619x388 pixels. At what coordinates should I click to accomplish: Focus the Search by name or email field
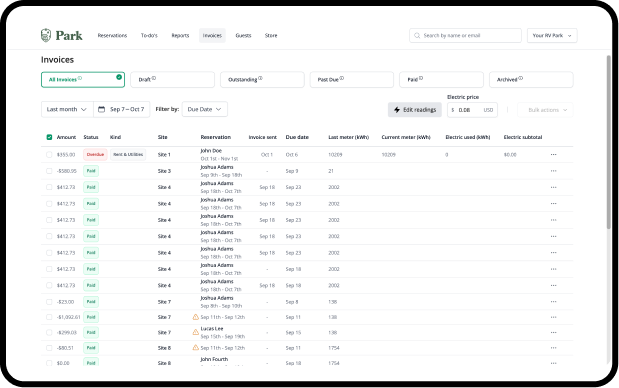[465, 36]
